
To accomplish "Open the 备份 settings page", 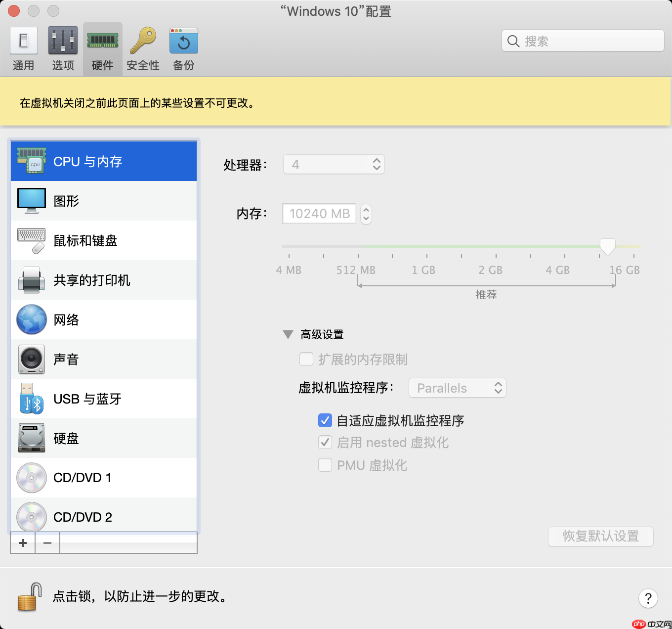I will click(183, 48).
